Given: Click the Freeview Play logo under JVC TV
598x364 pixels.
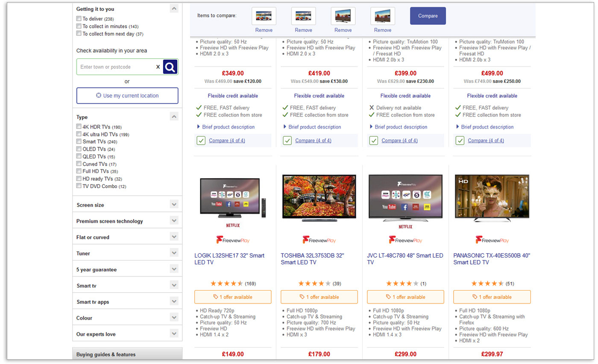Looking at the screenshot, I should [x=405, y=240].
